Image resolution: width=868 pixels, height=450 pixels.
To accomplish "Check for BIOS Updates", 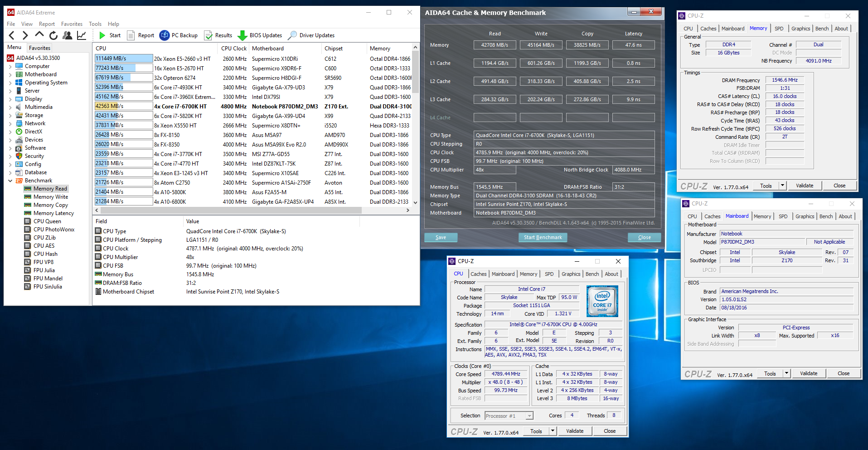I will tap(260, 35).
